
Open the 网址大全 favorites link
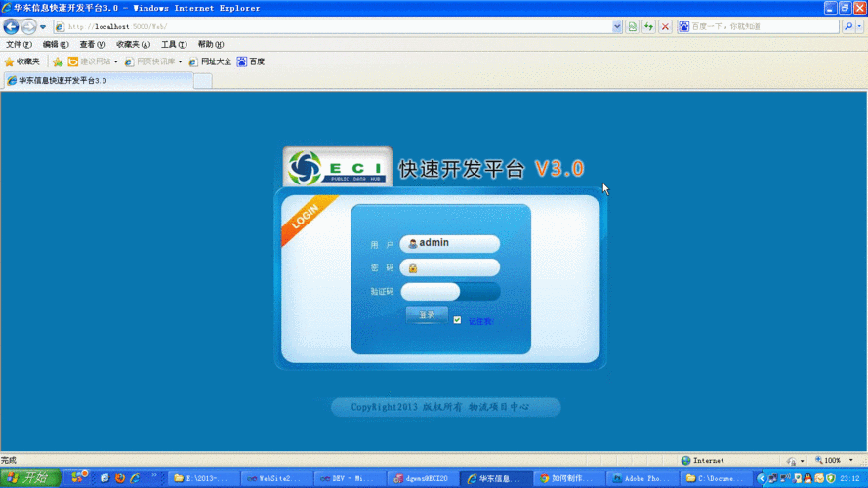(210, 61)
